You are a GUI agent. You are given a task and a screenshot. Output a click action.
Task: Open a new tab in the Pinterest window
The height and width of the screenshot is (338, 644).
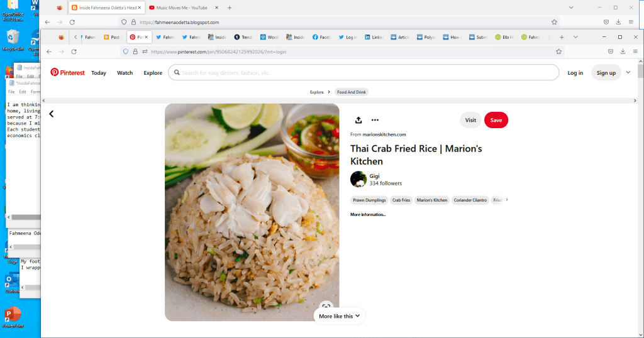click(562, 37)
